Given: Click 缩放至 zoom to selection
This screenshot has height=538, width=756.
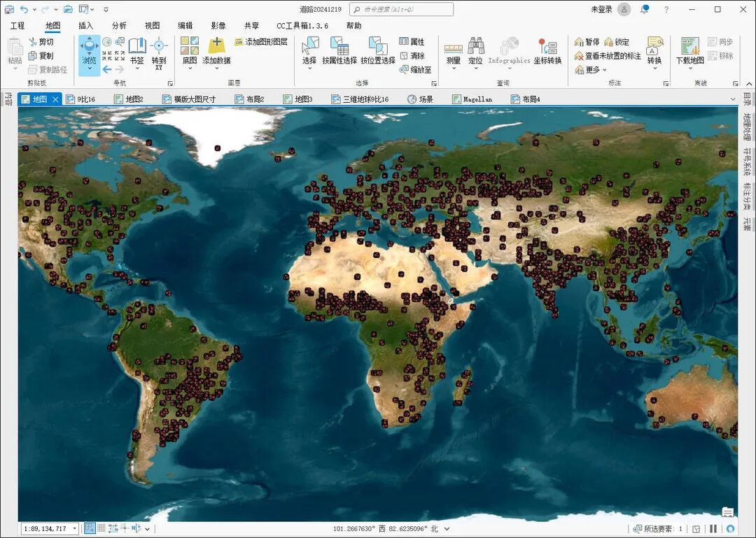Looking at the screenshot, I should pyautogui.click(x=416, y=70).
